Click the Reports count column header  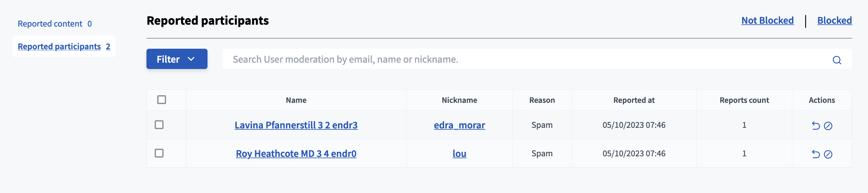point(744,100)
